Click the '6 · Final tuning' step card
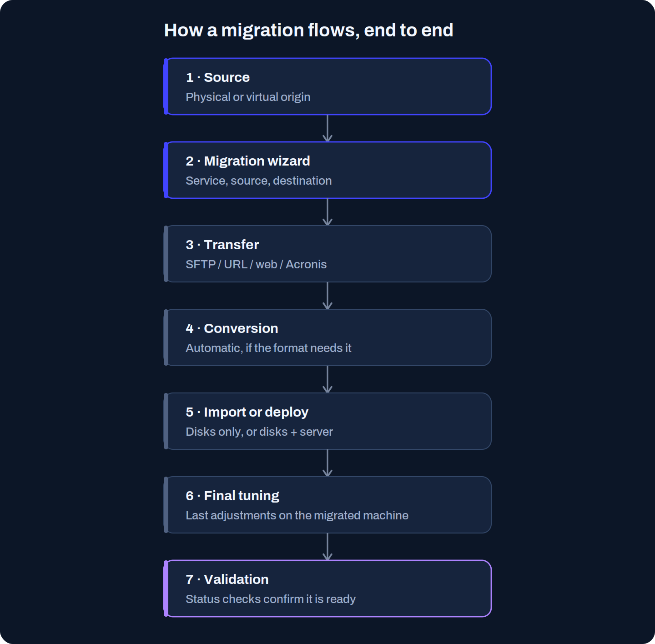The height and width of the screenshot is (644, 655). coord(327,505)
